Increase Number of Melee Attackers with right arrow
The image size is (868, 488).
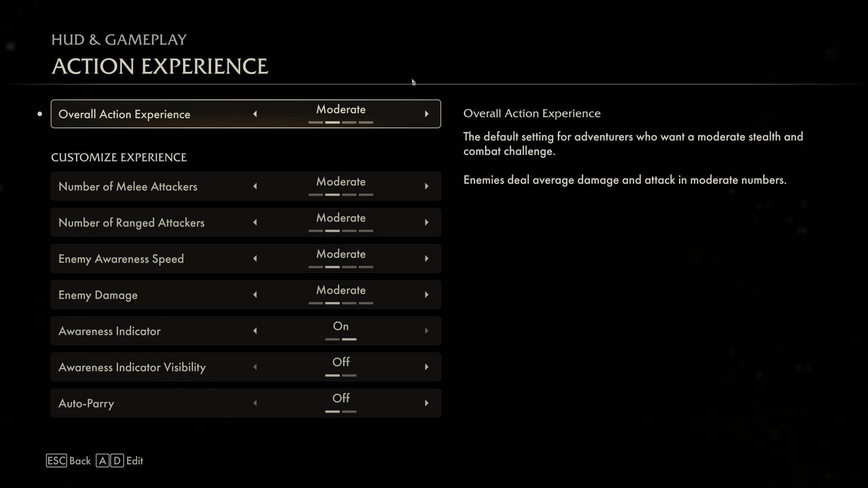pyautogui.click(x=426, y=186)
